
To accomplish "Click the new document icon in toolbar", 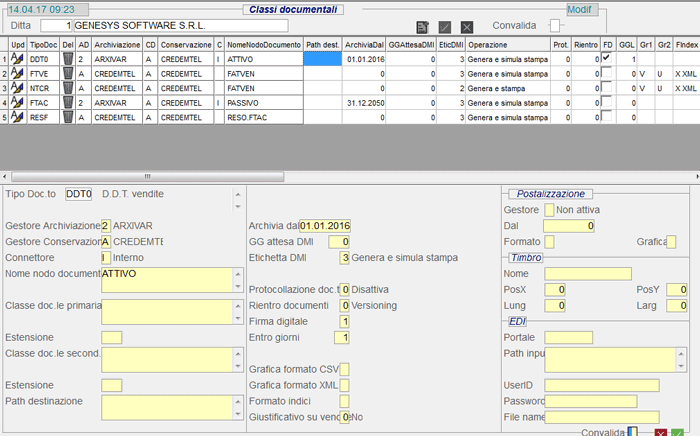I will coord(422,27).
